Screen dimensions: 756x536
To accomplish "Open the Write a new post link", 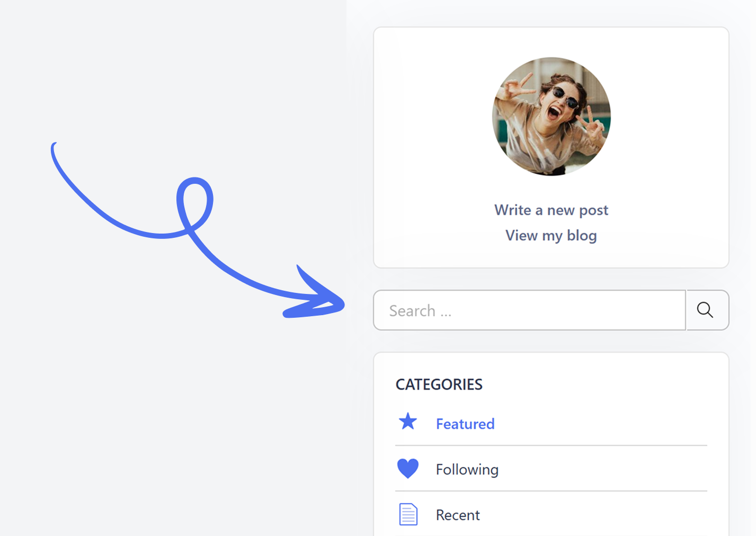I will 551,210.
